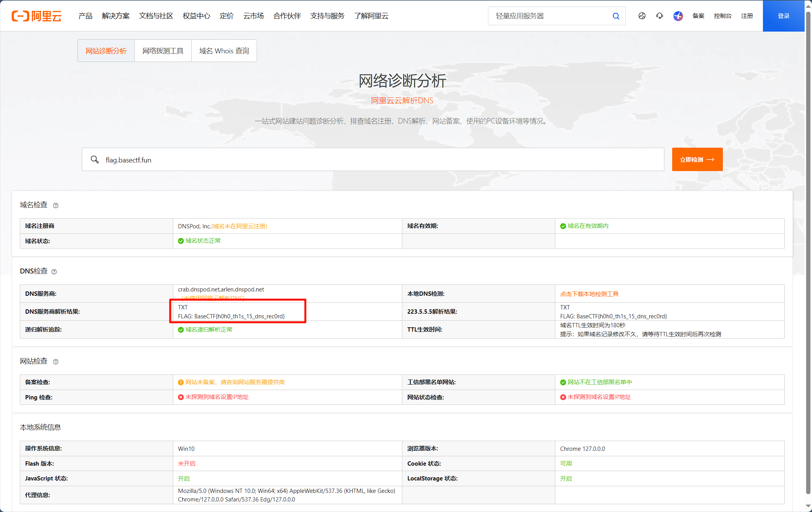Click the 域名TTL生效时间为180秒 text
This screenshot has width=812, height=512.
pyautogui.click(x=593, y=325)
